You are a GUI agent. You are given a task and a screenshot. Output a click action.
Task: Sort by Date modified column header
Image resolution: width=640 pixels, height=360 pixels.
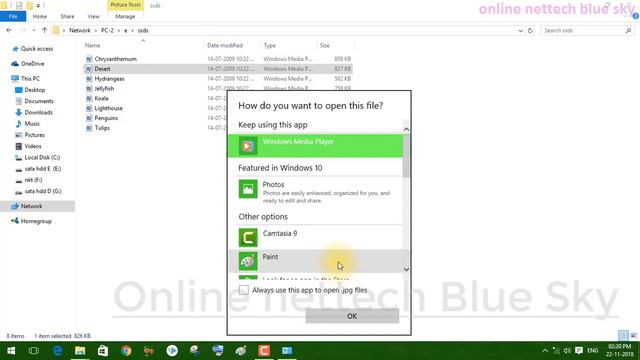pyautogui.click(x=225, y=45)
